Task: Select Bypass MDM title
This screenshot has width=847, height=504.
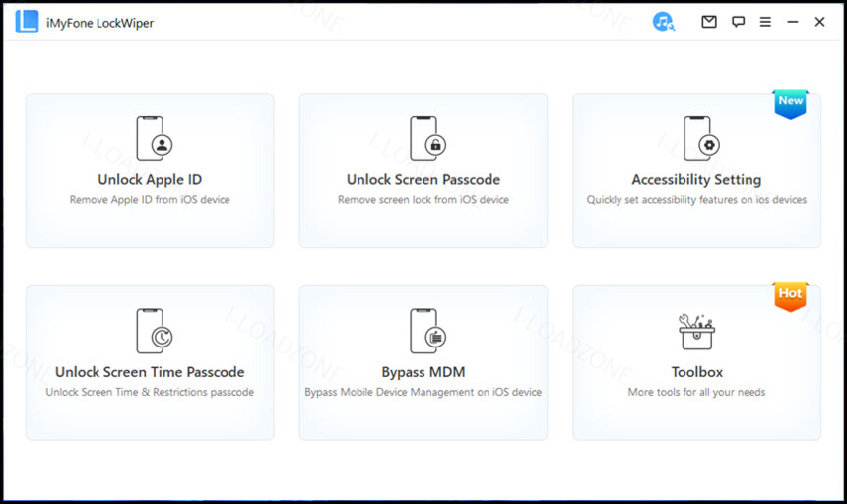Action: click(423, 372)
